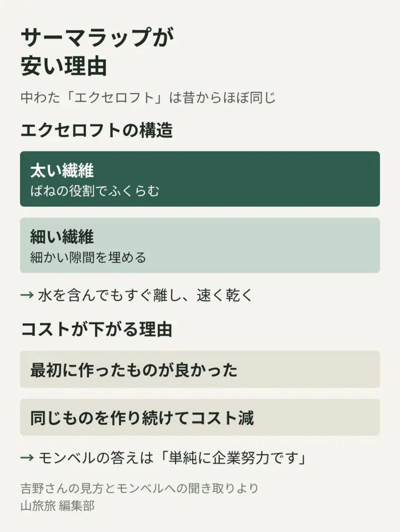400x532 pixels.
Task: Select the dark green 太い繊維 card
Action: pos(200,179)
